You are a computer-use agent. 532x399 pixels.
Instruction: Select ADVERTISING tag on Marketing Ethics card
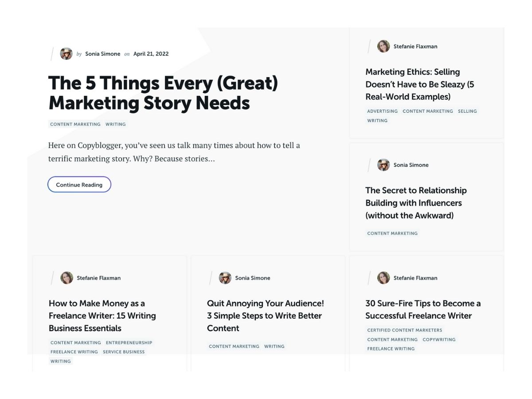[383, 111]
